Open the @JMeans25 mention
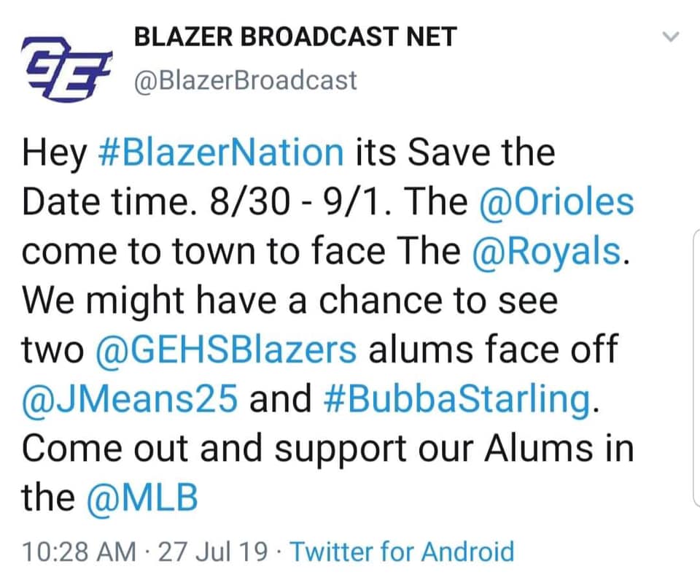This screenshot has height=588, width=700. tap(130, 398)
